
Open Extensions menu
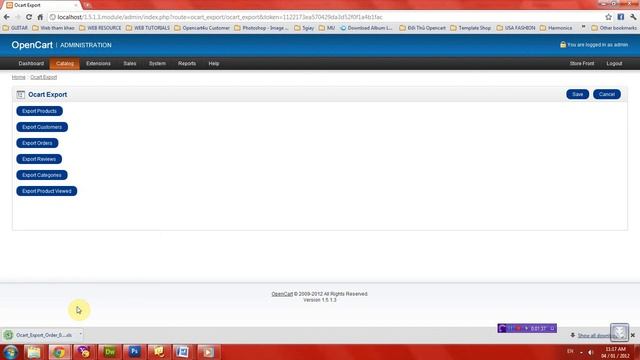click(x=98, y=64)
